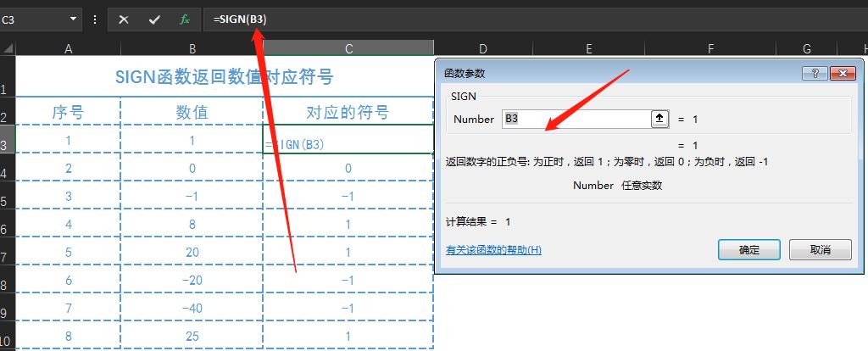Select column G header

[807, 48]
